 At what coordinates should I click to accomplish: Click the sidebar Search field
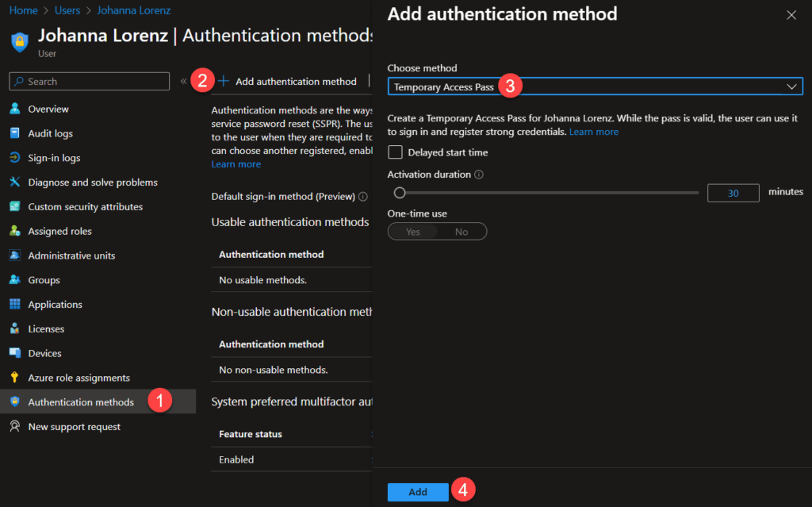click(x=89, y=82)
